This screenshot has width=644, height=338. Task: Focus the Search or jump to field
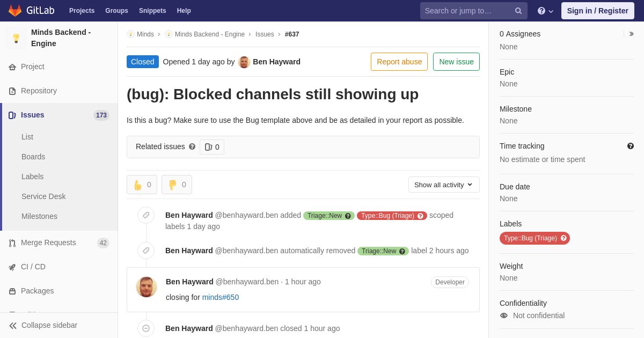click(x=473, y=11)
